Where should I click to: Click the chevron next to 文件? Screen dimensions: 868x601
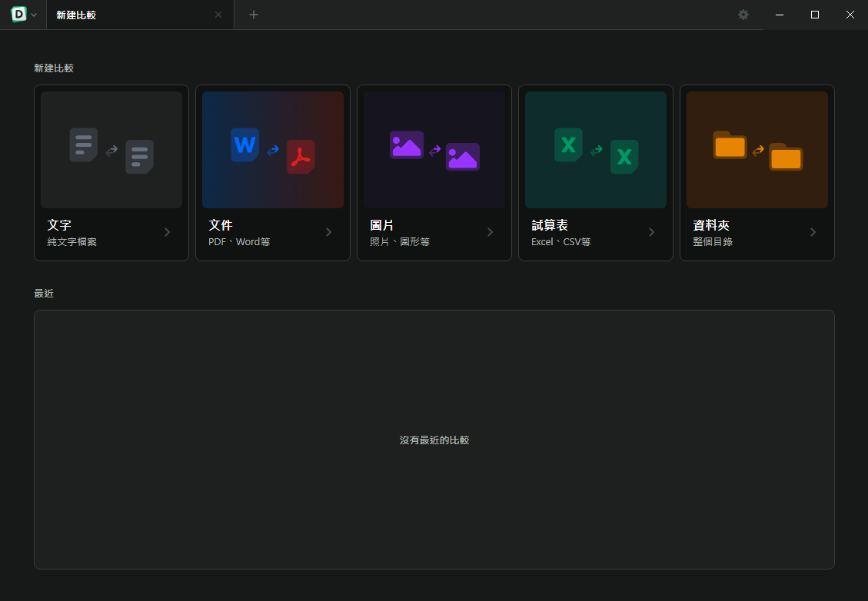[x=329, y=232]
